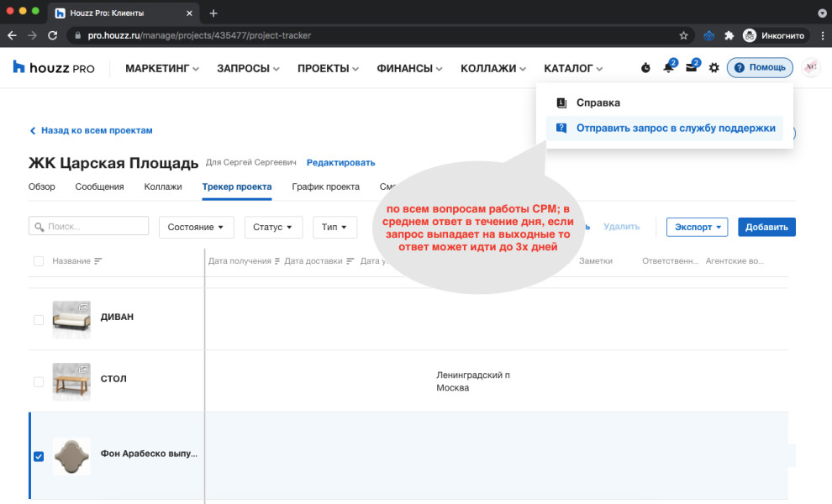Image resolution: width=832 pixels, height=504 pixels.
Task: Uncheck the Фон Арабеско row checkbox
Action: tap(38, 456)
